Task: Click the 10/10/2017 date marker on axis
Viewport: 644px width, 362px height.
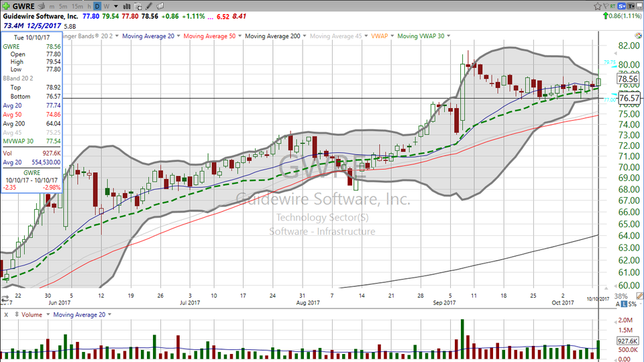Action: pos(598,299)
